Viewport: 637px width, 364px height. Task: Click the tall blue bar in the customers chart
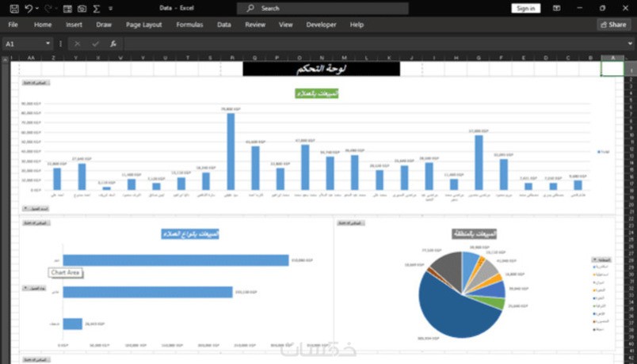click(231, 151)
